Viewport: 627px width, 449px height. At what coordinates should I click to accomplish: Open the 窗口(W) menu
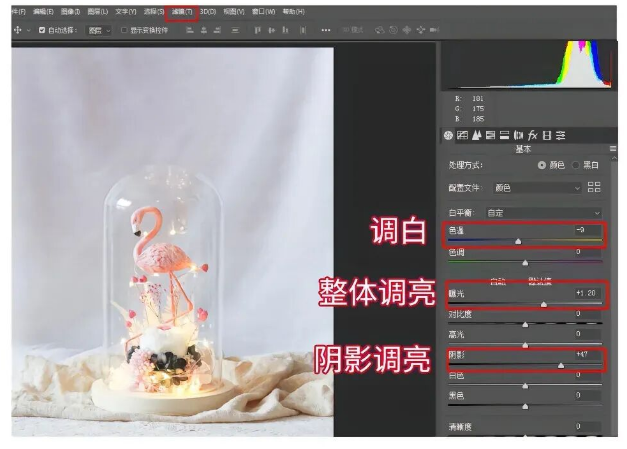pyautogui.click(x=264, y=12)
